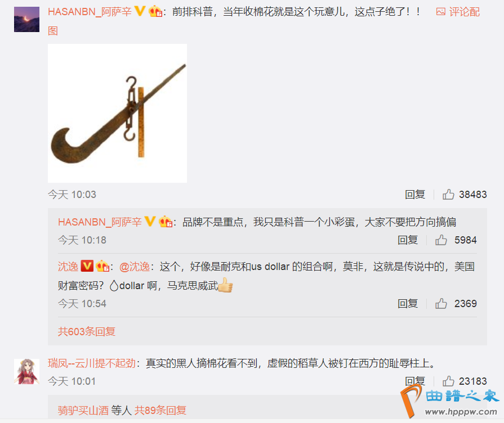Open the @沈逸 mention link
This screenshot has height=423, width=504.
[135, 267]
